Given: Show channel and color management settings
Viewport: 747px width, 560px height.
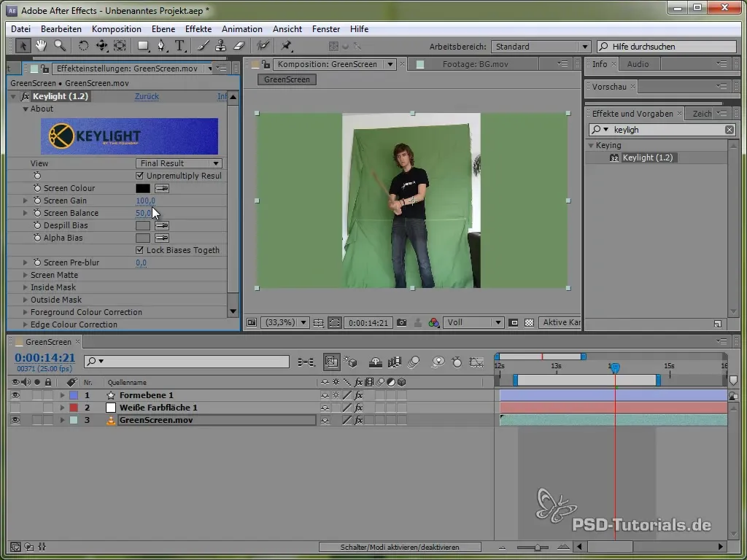Looking at the screenshot, I should coord(433,323).
